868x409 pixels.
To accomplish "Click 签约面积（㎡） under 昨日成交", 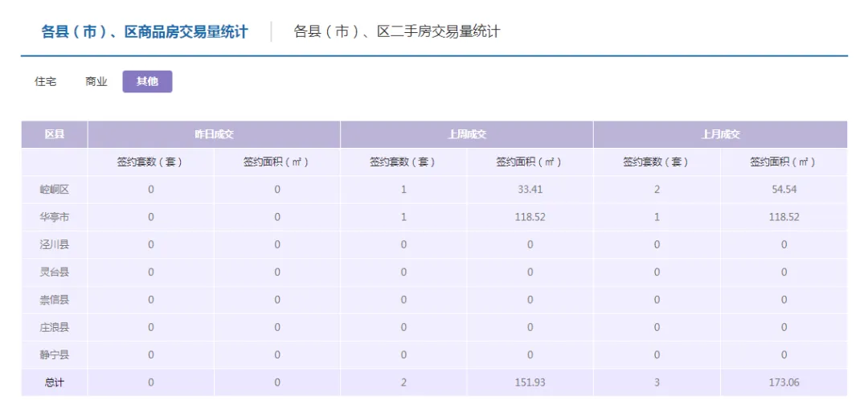I will tap(276, 162).
